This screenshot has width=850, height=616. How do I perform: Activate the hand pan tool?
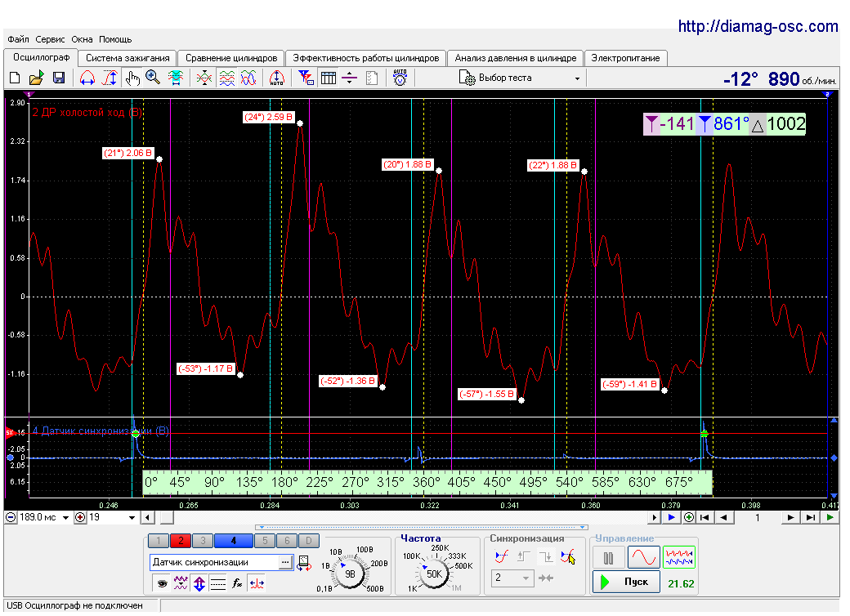pos(132,78)
